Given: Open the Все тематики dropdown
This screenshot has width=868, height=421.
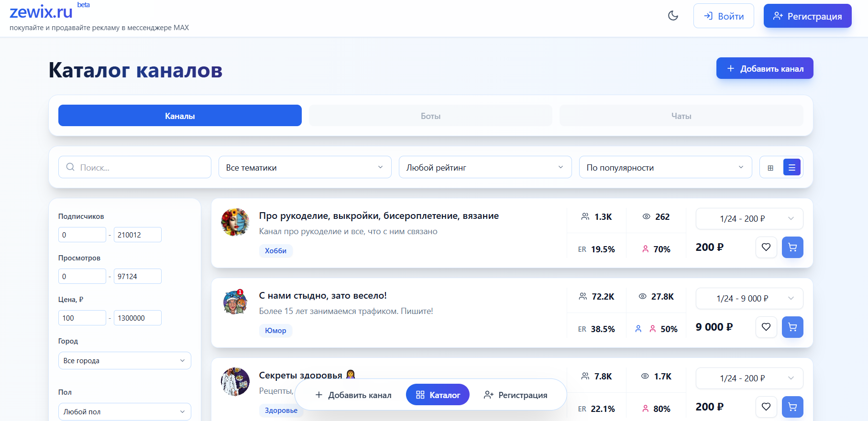Looking at the screenshot, I should (x=305, y=167).
